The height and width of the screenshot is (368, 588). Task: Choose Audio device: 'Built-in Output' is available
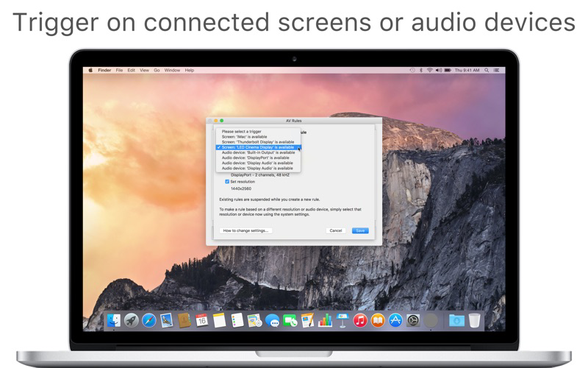tap(258, 152)
